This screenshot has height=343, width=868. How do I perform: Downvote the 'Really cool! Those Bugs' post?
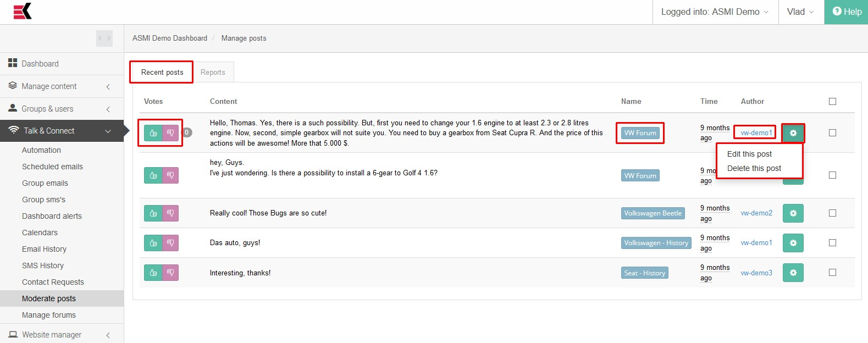point(170,213)
